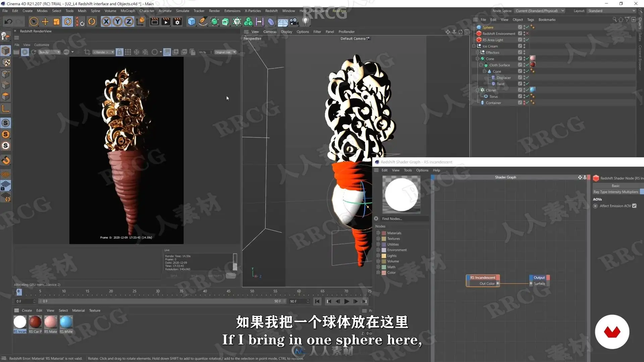The image size is (644, 362).
Task: Enable the Redshift Environment object
Action: point(527,34)
